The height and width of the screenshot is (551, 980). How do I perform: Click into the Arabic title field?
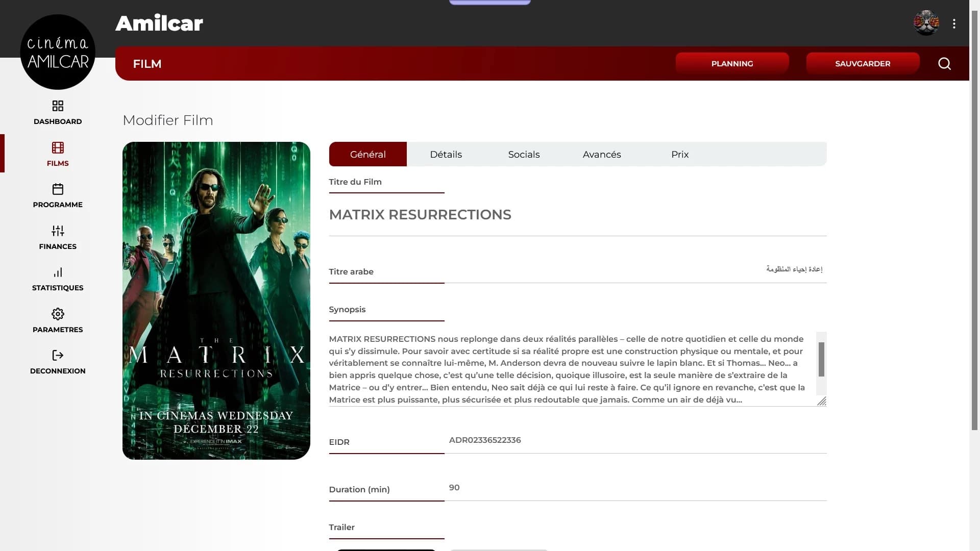[635, 269]
